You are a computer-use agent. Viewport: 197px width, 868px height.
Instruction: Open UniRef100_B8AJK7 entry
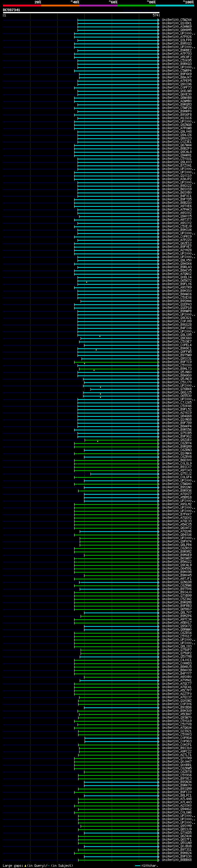coord(176,78)
